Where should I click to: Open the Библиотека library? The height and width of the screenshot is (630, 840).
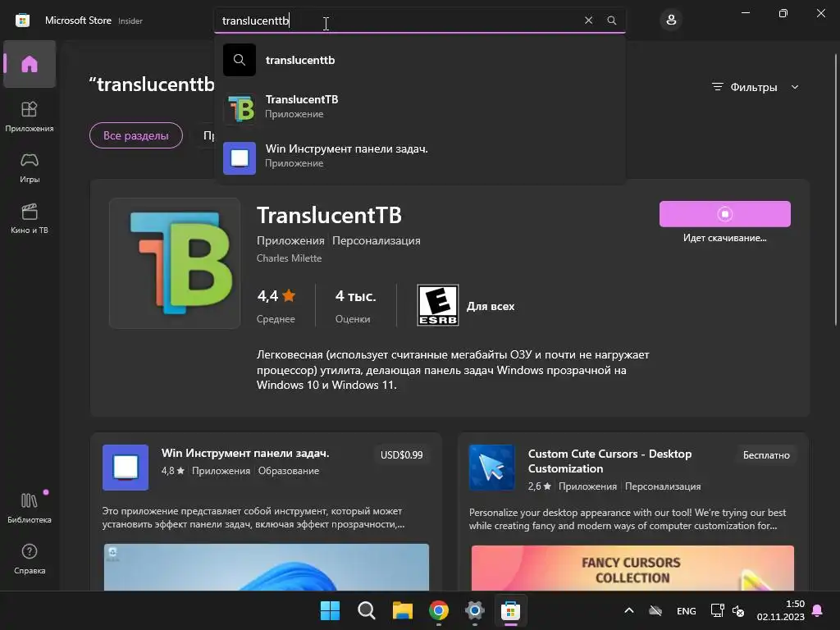pyautogui.click(x=30, y=507)
